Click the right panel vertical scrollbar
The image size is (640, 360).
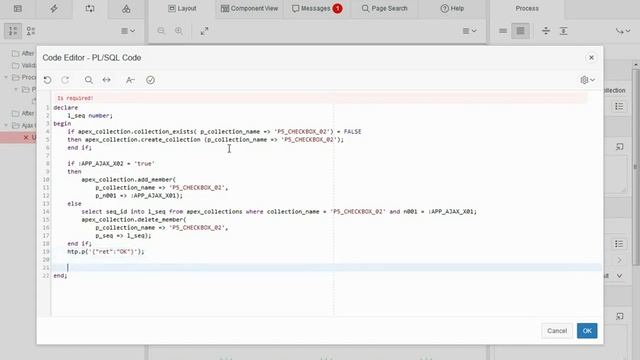[636, 167]
